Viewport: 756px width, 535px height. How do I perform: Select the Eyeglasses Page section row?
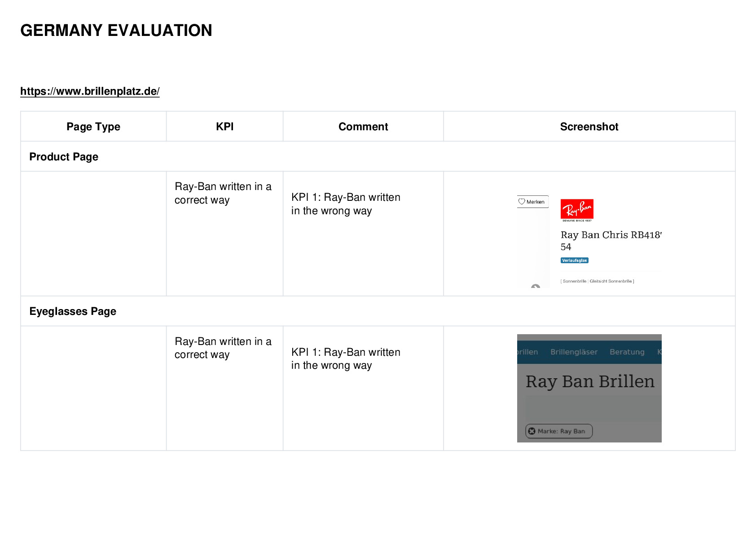click(378, 311)
